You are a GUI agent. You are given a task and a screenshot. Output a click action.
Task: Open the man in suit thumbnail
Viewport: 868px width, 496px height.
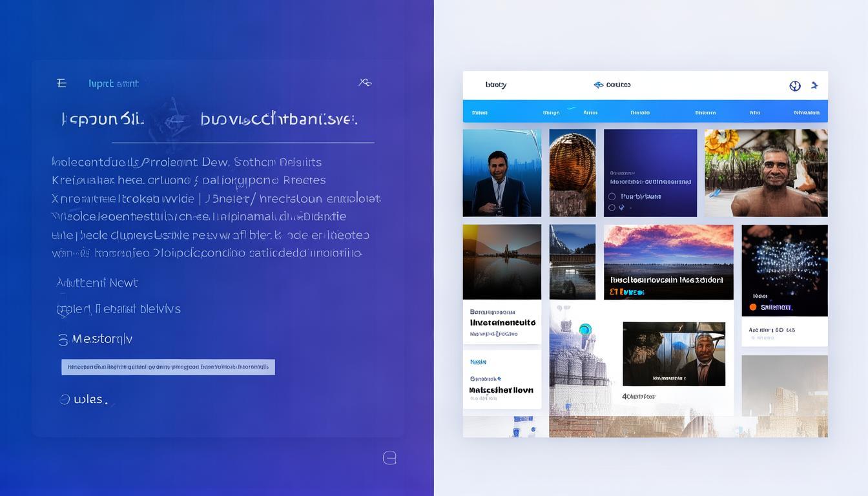pyautogui.click(x=502, y=173)
